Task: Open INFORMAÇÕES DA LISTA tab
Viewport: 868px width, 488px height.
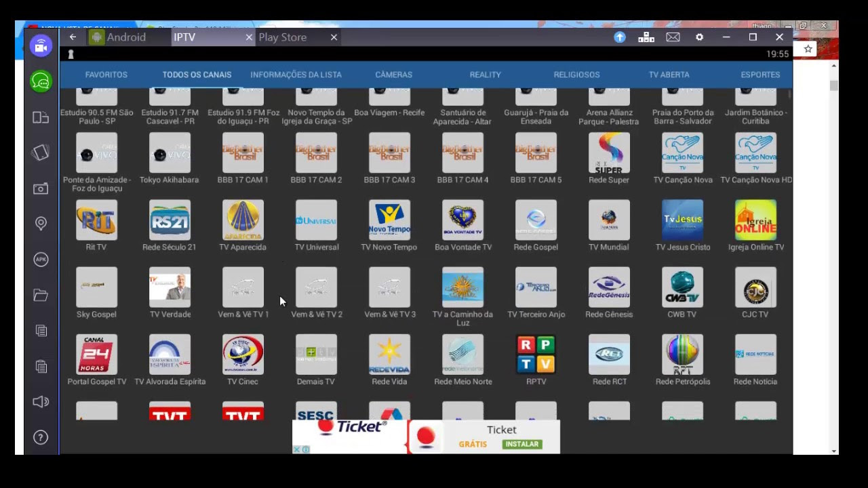Action: (x=296, y=75)
